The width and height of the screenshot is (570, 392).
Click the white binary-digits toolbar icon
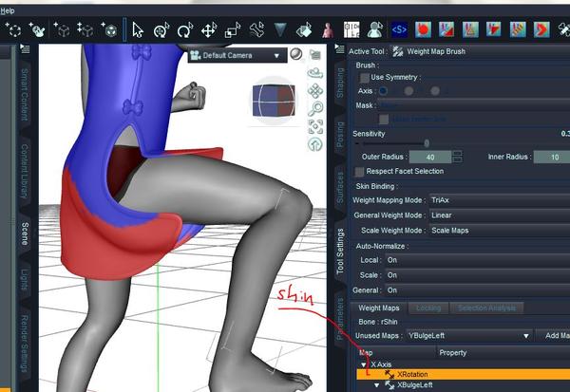[x=351, y=29]
